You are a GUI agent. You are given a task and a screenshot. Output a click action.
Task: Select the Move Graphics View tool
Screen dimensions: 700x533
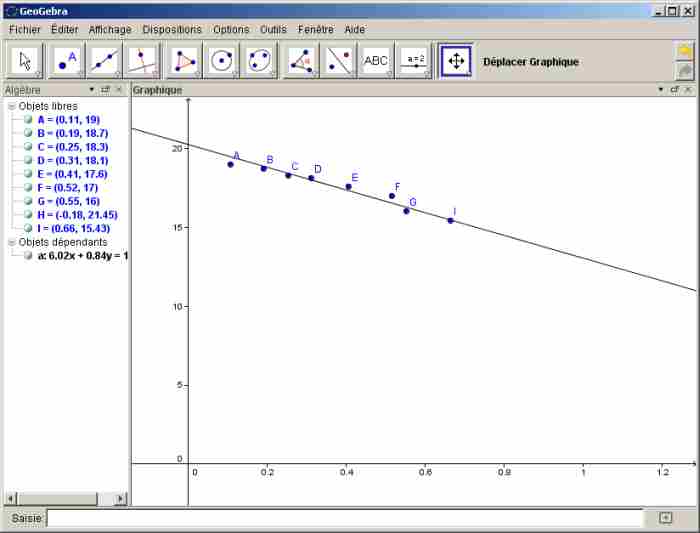(456, 61)
